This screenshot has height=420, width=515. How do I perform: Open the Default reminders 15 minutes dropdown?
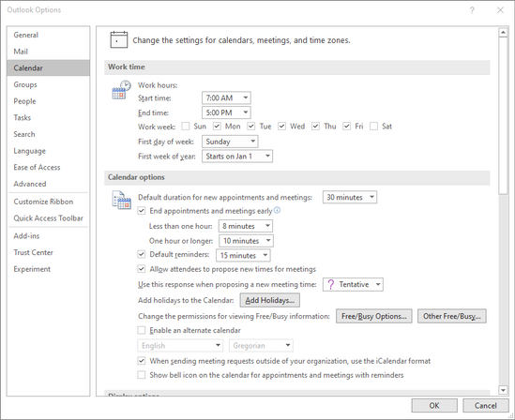[243, 255]
